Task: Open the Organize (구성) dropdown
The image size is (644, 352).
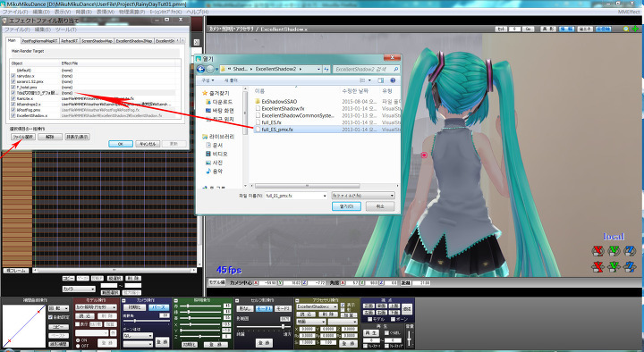Action: [208, 80]
